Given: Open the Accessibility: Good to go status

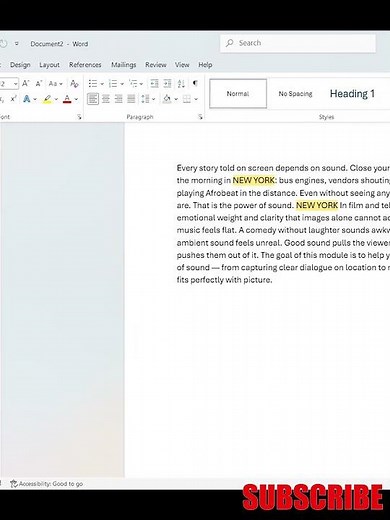Looking at the screenshot, I should (x=47, y=484).
